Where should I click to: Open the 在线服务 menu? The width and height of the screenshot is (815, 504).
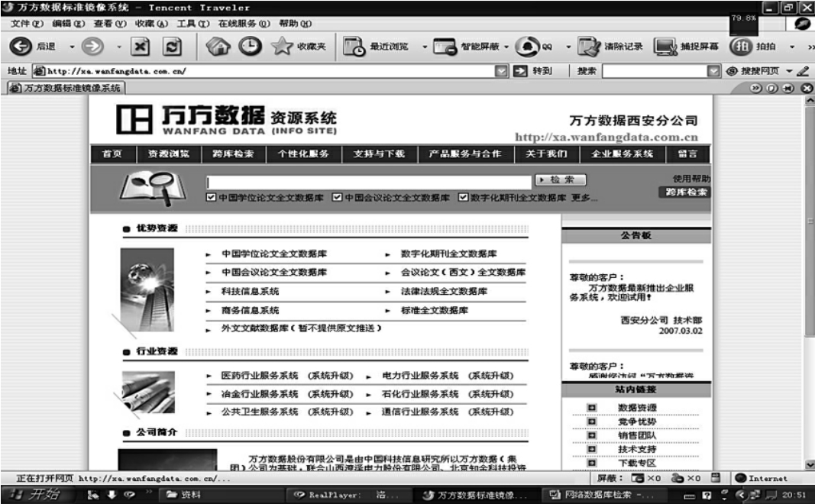244,24
